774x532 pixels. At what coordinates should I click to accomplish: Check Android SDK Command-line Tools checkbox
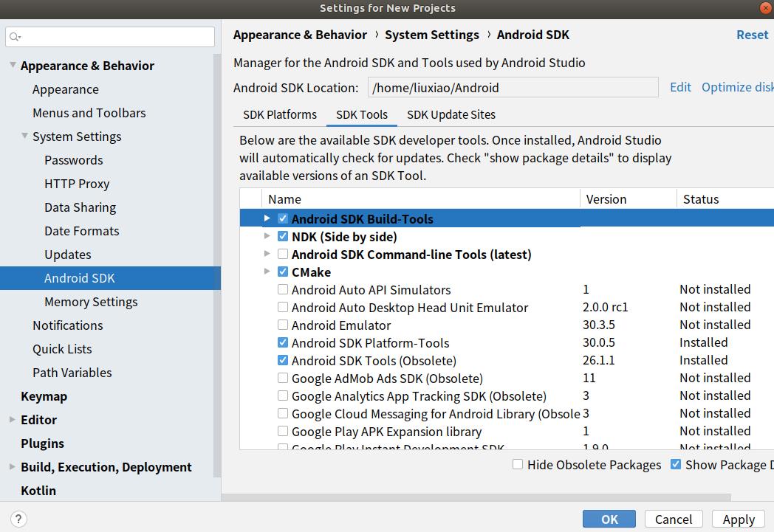[x=283, y=255]
